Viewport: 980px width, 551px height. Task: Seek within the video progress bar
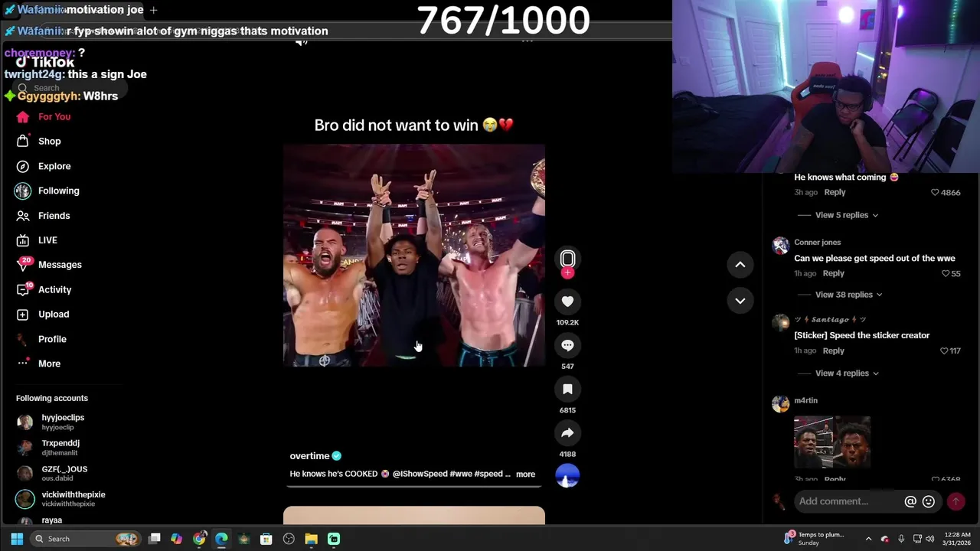(x=414, y=486)
